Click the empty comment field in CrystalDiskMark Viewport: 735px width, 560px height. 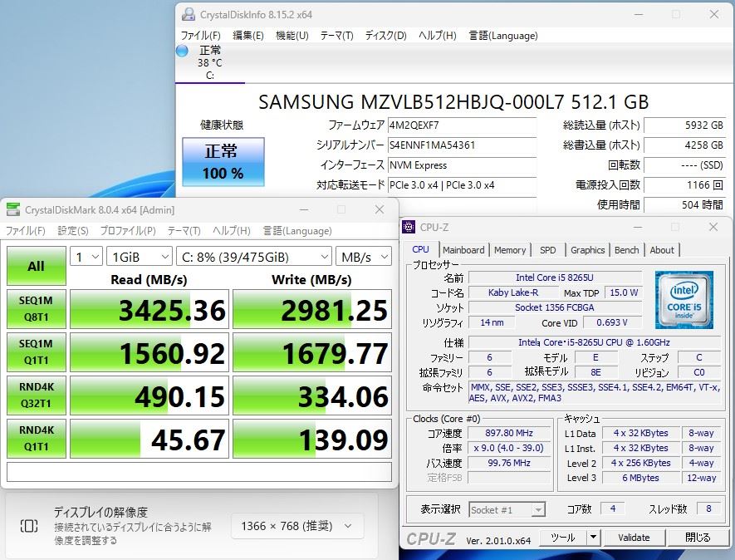tap(199, 472)
